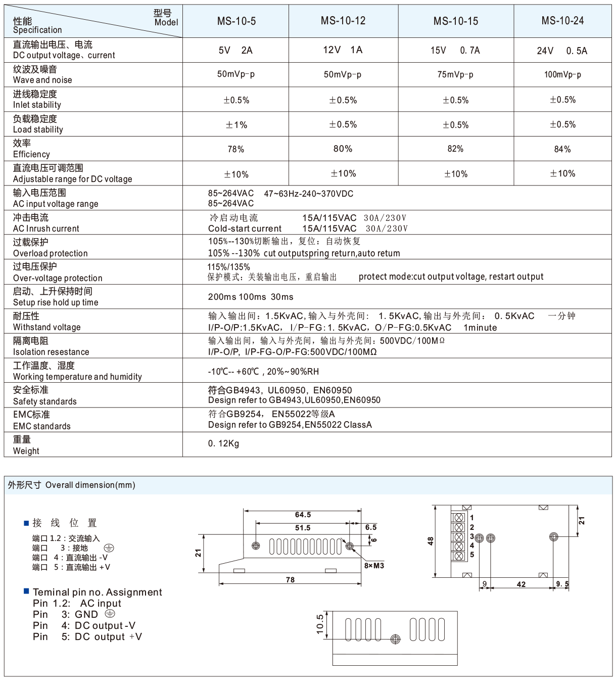Click the Pin 1.2 AC input line

point(77,603)
